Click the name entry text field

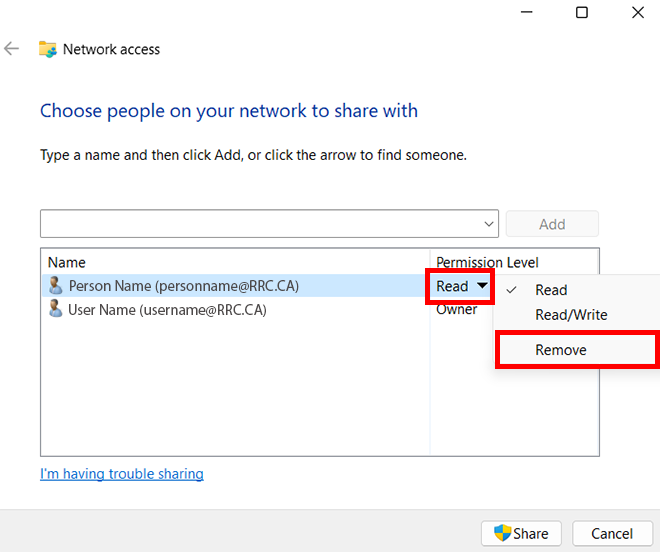pos(260,224)
